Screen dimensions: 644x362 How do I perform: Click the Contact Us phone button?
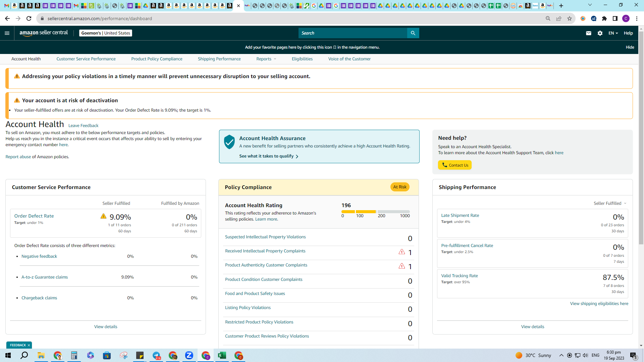pyautogui.click(x=454, y=165)
